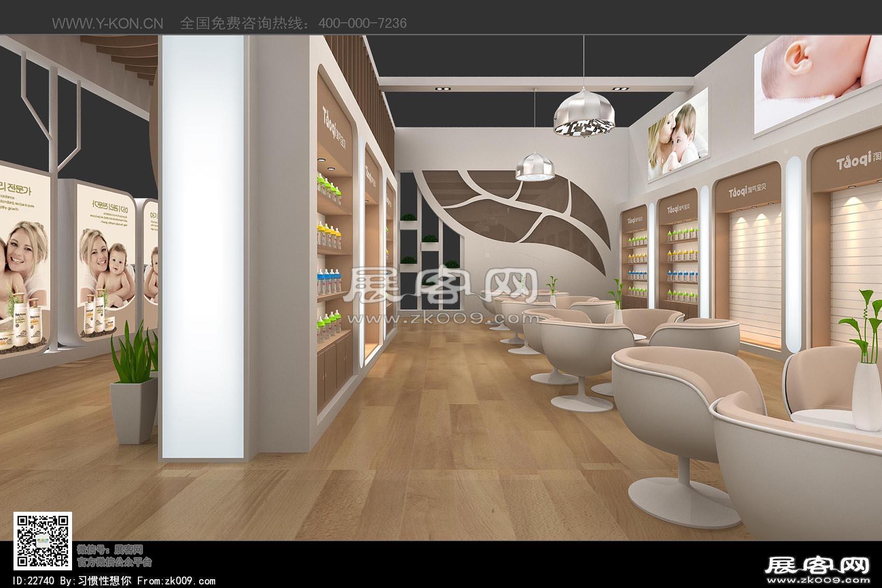Click the '官方微信公众平台' text
Screen dimensions: 882x588
tap(114, 562)
